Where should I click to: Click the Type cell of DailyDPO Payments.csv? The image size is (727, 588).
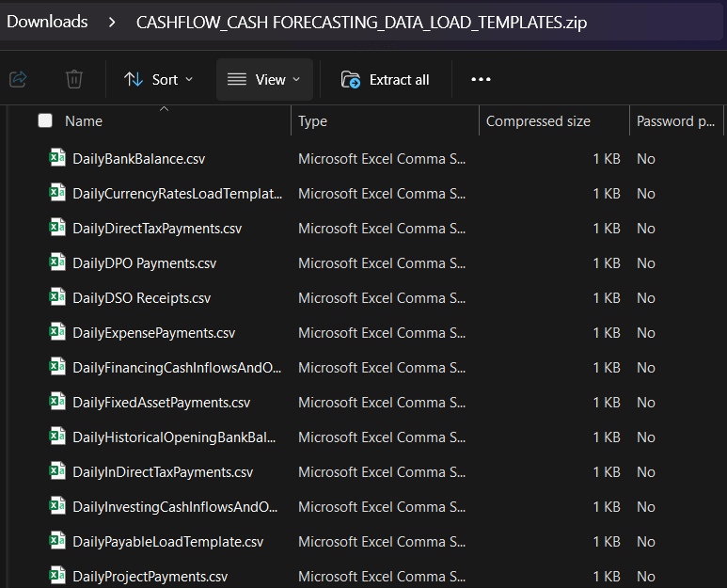coord(382,263)
